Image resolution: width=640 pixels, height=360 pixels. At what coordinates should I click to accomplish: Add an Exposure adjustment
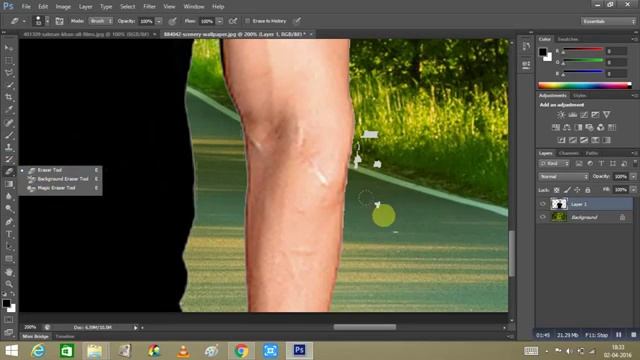tap(596, 115)
